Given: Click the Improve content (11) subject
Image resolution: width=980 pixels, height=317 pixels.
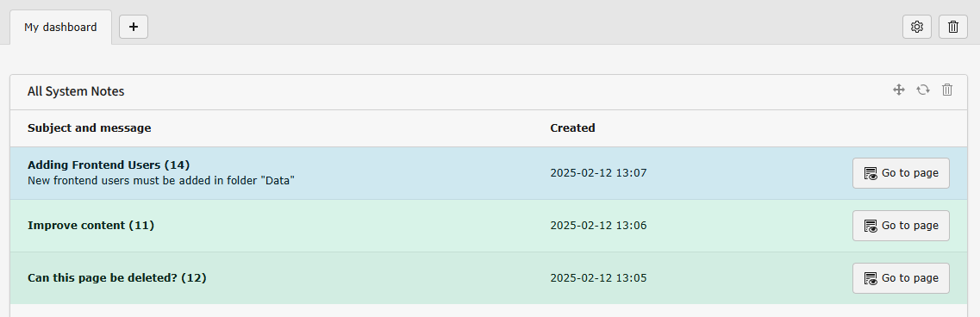Looking at the screenshot, I should click(91, 225).
